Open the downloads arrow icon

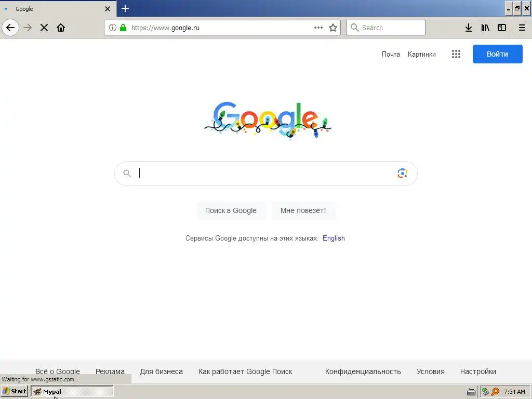(469, 28)
